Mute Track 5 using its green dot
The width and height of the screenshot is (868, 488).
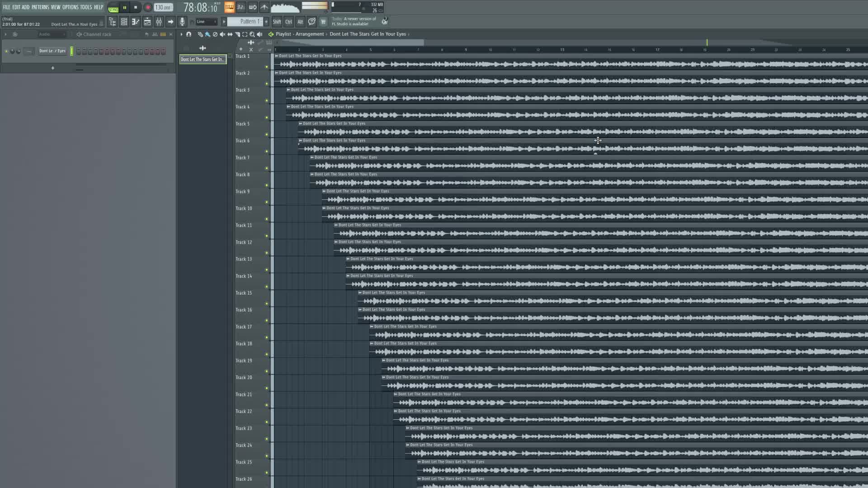(267, 135)
